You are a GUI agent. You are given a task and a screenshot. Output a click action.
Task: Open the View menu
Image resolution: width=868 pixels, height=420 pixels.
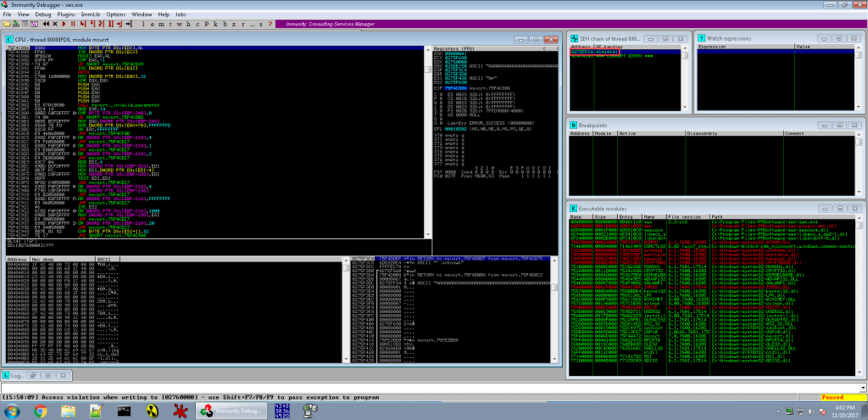(x=23, y=14)
